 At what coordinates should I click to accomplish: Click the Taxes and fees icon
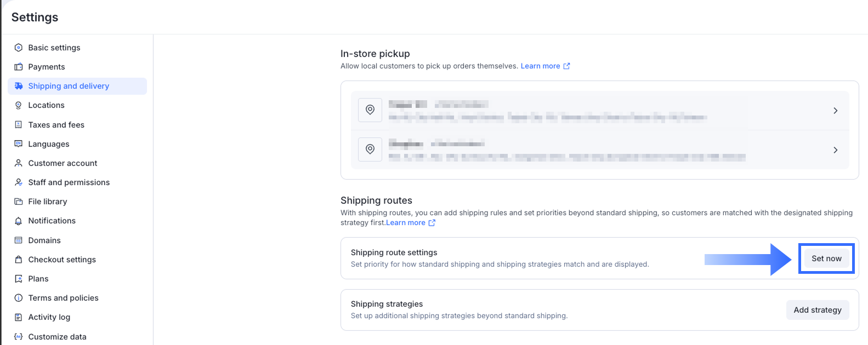tap(18, 125)
